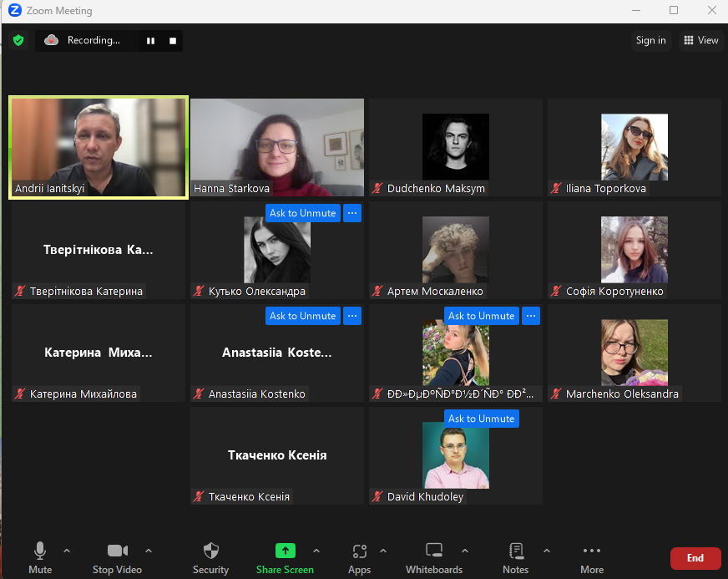Expand share screen options arrow
This screenshot has height=579, width=728.
[316, 551]
